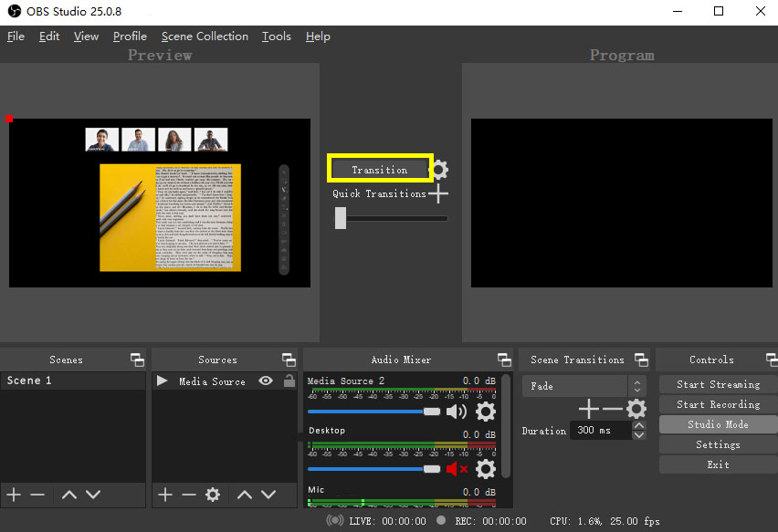Move scene down in Scenes list
Image resolution: width=778 pixels, height=532 pixels.
click(x=93, y=495)
